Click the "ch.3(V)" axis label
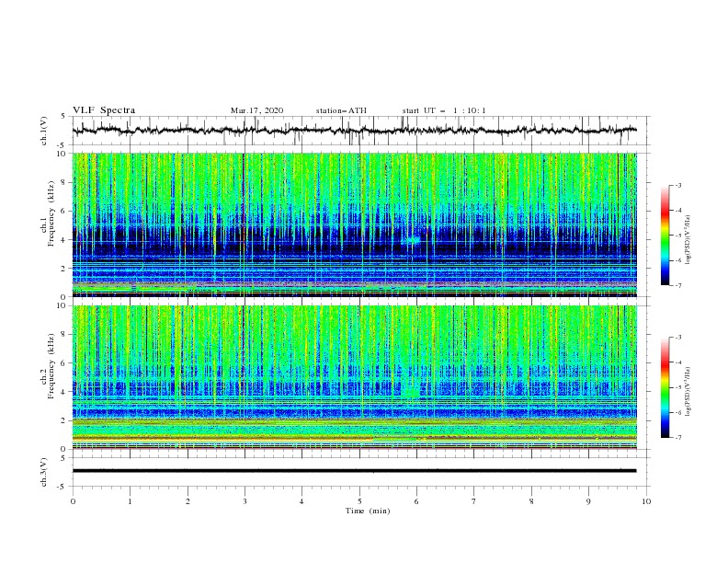The image size is (728, 563). (x=44, y=472)
